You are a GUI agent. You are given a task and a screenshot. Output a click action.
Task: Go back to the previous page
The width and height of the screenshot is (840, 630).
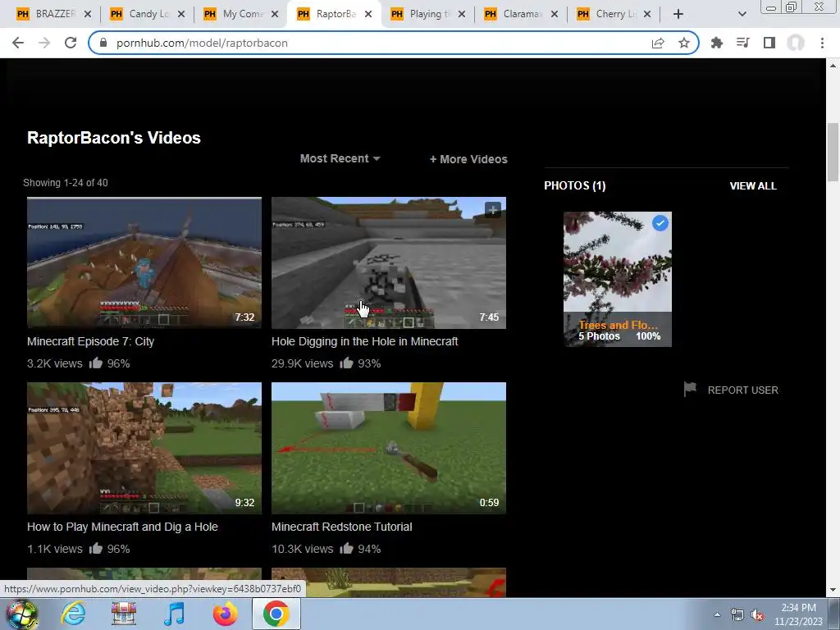tap(18, 43)
